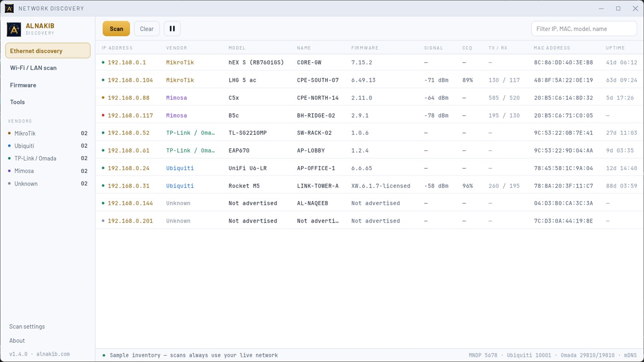Sort by the FIRMWARE column header
Viewport: 644px width, 362px height.
click(x=365, y=48)
